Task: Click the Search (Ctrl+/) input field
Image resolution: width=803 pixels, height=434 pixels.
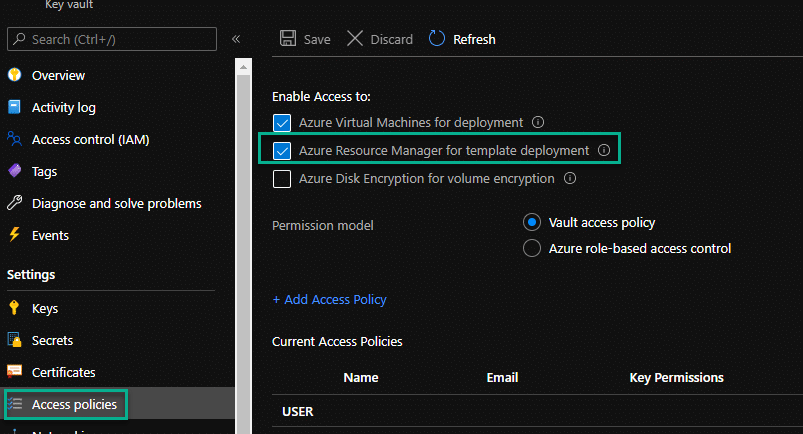Action: click(112, 39)
